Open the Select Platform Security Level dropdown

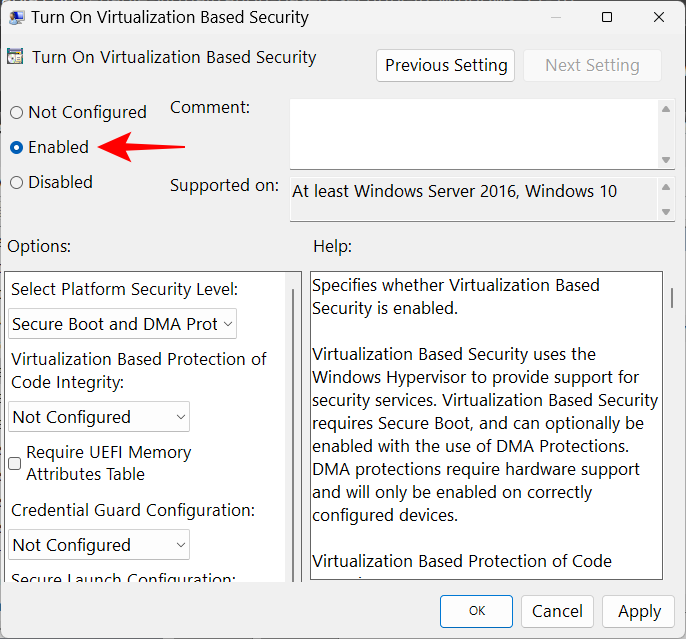pyautogui.click(x=123, y=324)
